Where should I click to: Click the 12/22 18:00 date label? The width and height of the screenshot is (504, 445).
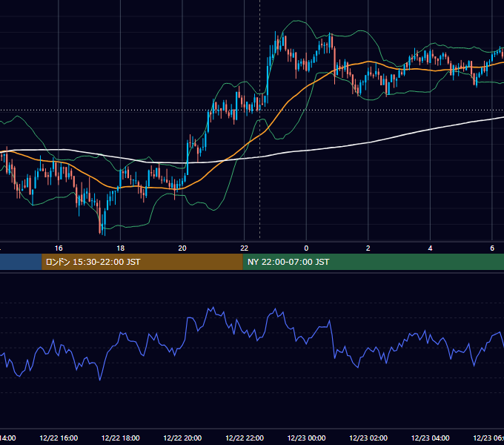pos(121,438)
